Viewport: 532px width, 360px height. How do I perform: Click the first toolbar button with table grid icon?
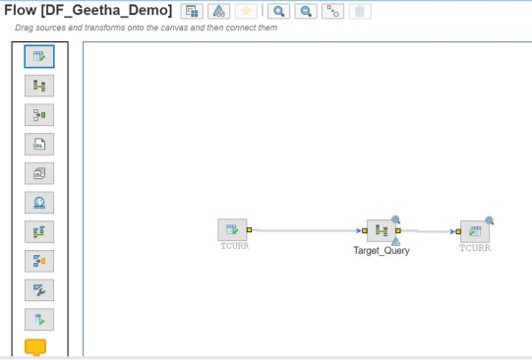click(192, 11)
